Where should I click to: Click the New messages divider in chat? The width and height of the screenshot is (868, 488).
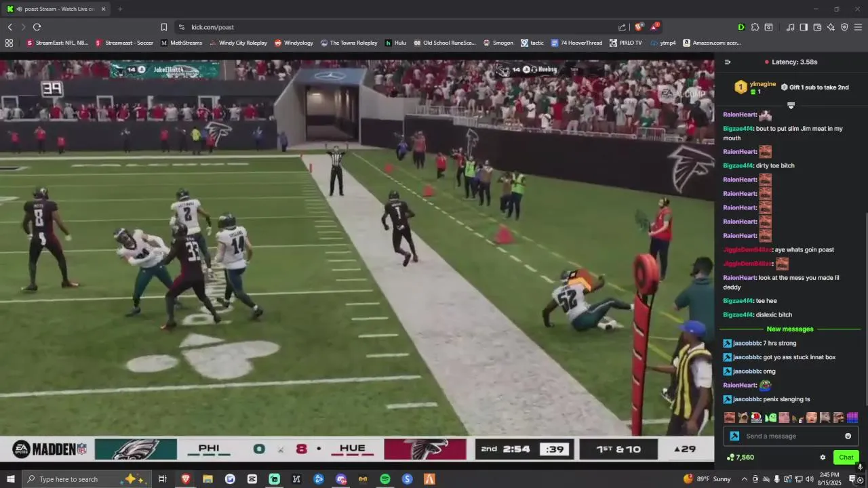click(790, 329)
